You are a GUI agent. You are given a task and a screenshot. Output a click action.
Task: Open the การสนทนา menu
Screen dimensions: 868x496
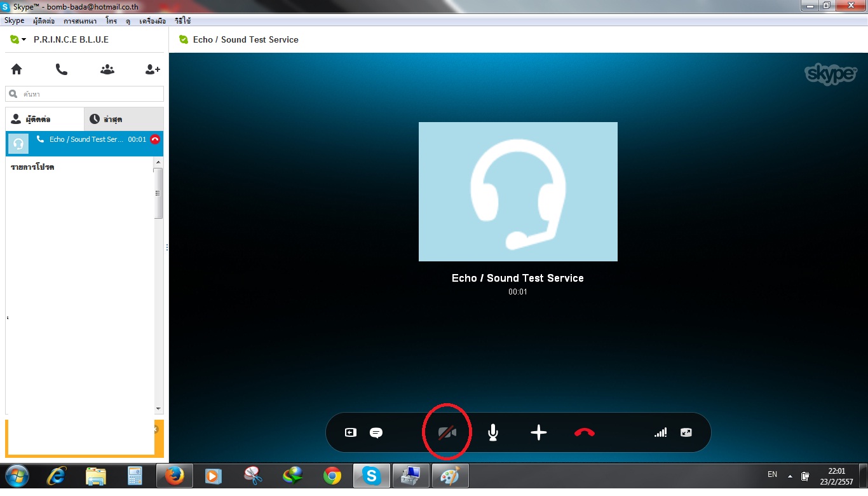pos(80,20)
